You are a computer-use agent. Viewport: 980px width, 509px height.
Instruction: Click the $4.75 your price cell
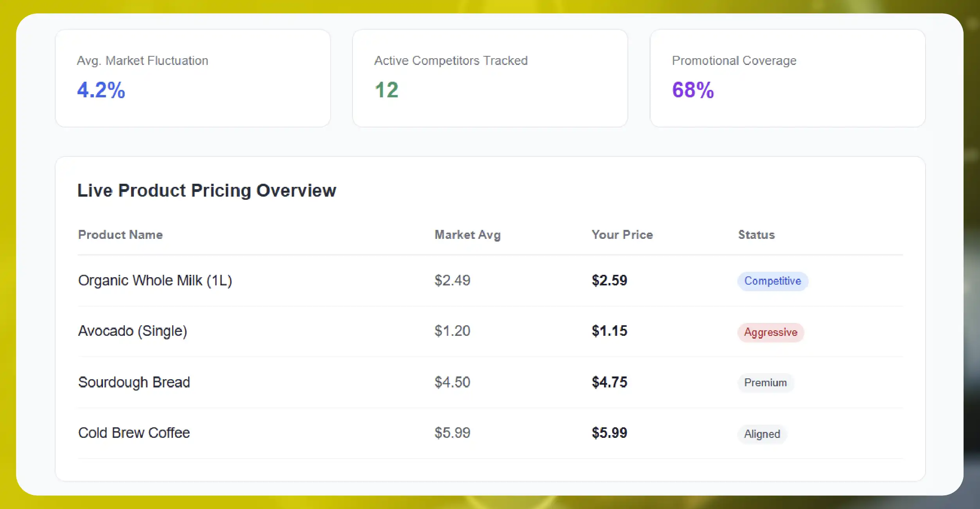pos(609,382)
